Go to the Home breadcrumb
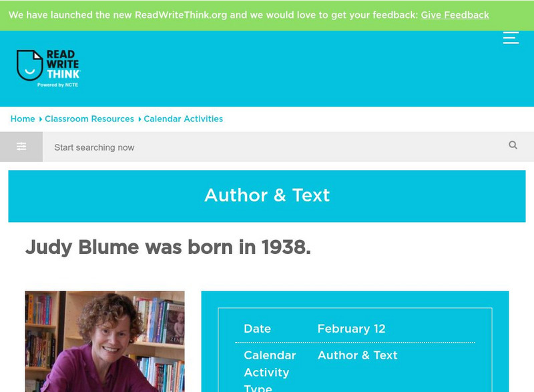 point(23,119)
